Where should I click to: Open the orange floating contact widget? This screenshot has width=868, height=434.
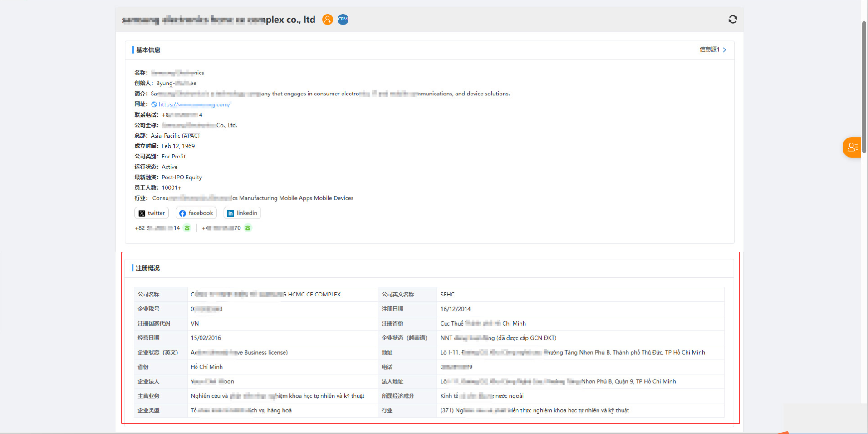tap(852, 147)
